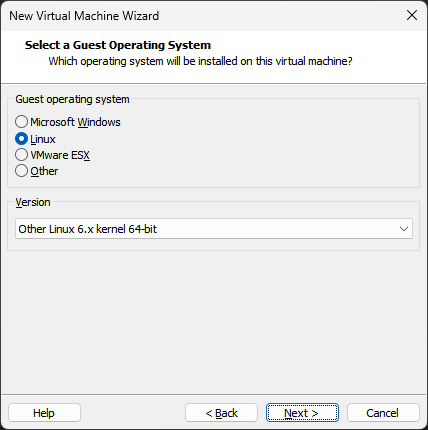Screen dimensions: 428x430
Task: Click the Guest operating system group label
Action: click(72, 99)
